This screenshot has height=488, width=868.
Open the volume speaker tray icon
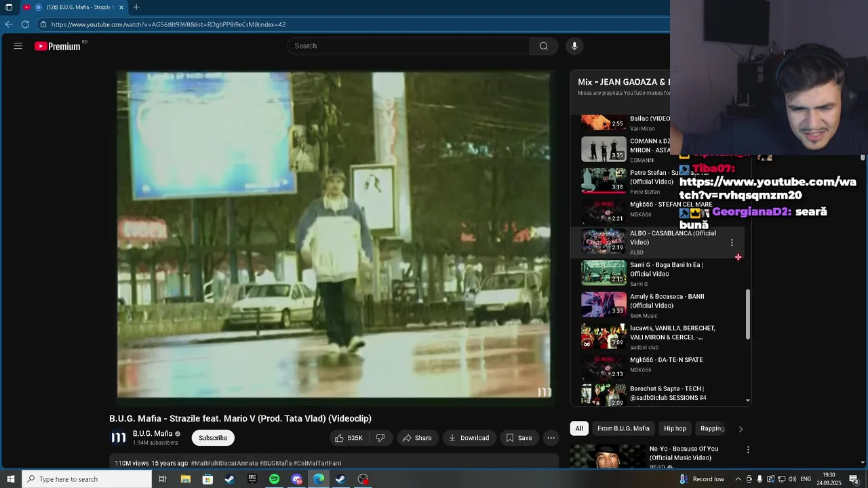792,479
